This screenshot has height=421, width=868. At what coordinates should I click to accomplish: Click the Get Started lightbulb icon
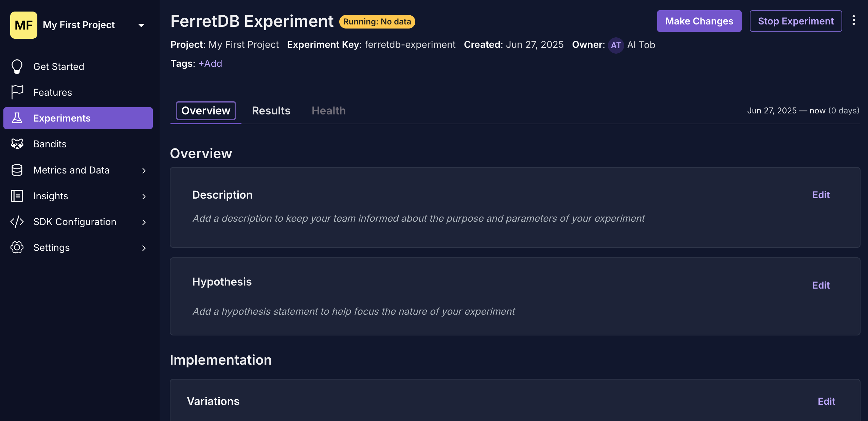click(17, 66)
